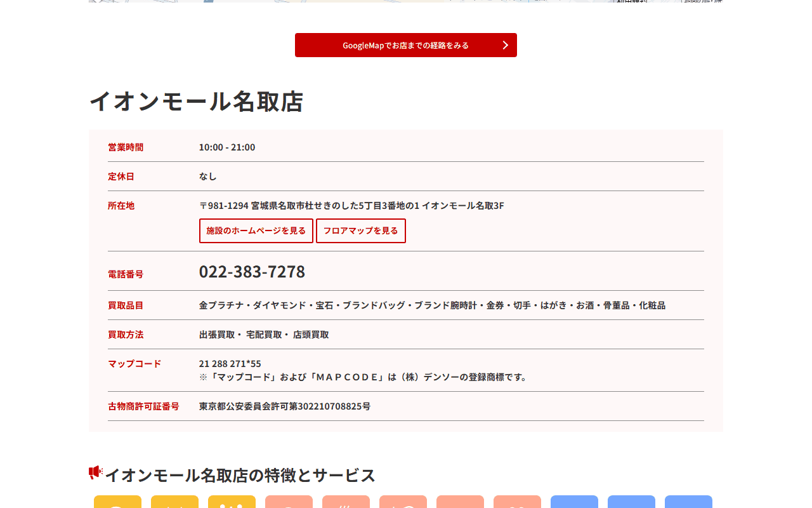The image size is (812, 508).
Task: Select the 電話番号 label
Action: click(x=126, y=274)
